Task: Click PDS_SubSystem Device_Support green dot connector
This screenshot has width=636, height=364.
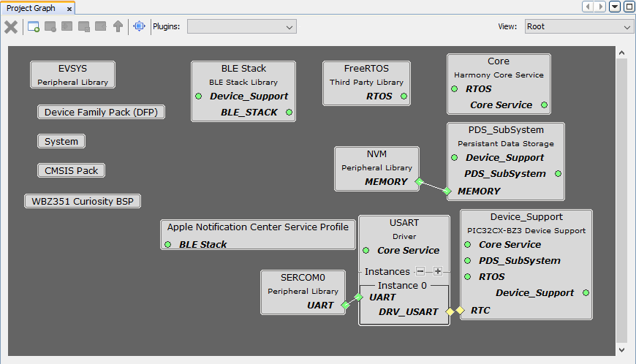Action: 454,158
